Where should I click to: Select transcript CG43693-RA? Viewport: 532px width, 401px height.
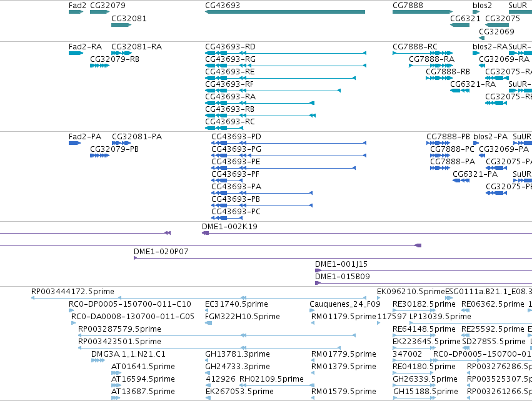(231, 97)
